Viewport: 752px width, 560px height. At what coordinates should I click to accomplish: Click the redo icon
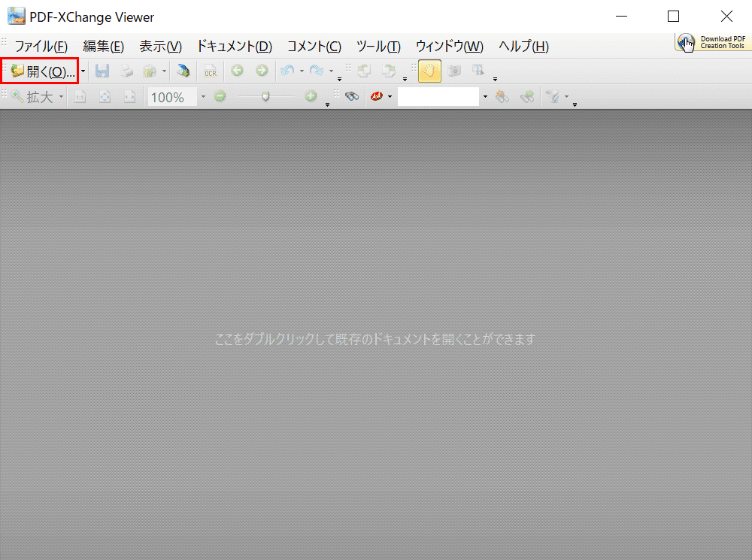(317, 71)
